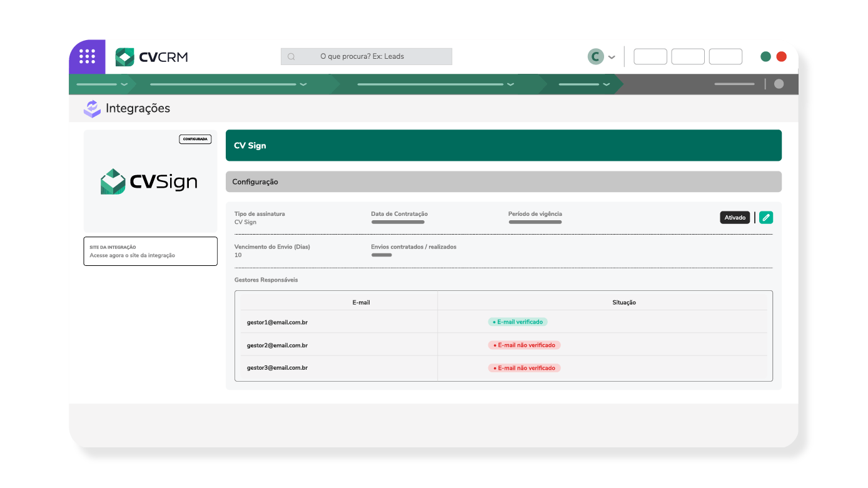Click the Integrações sync icon
The height and width of the screenshot is (488, 868).
coord(92,108)
